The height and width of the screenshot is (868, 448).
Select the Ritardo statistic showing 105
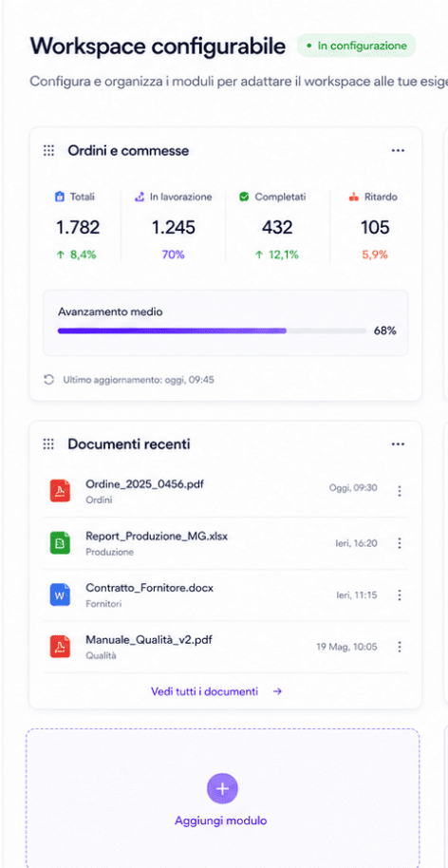[x=375, y=226]
